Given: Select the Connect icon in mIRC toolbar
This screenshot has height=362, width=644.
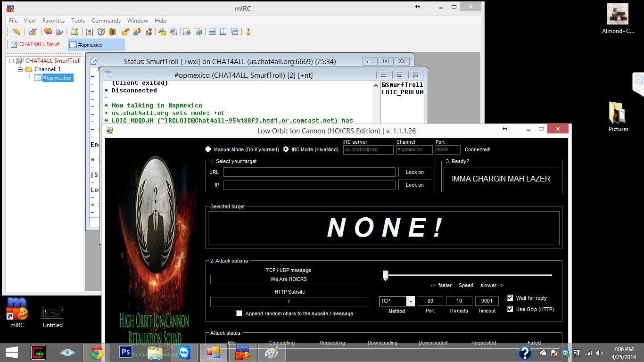Looking at the screenshot, I should click(x=17, y=32).
